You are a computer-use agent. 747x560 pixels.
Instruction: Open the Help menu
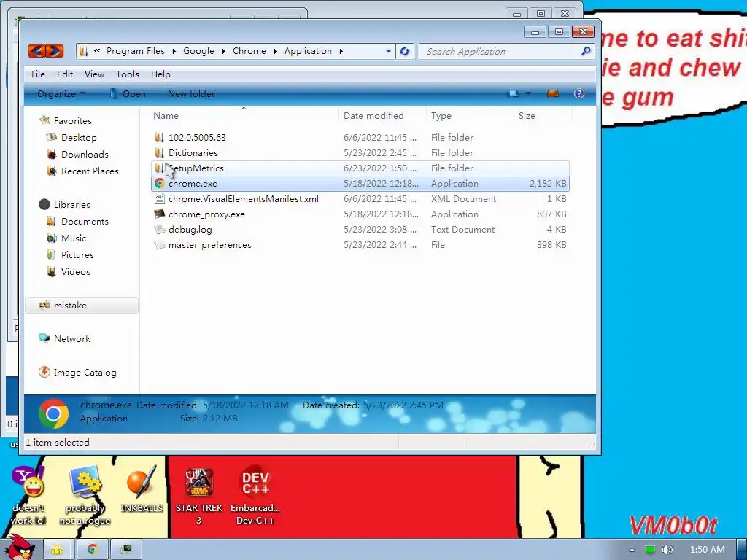click(160, 74)
